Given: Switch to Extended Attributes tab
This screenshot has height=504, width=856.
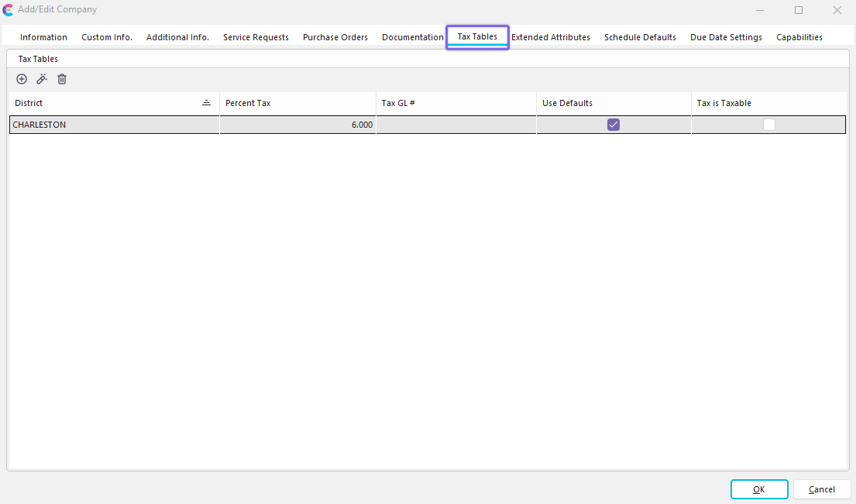Looking at the screenshot, I should 550,37.
